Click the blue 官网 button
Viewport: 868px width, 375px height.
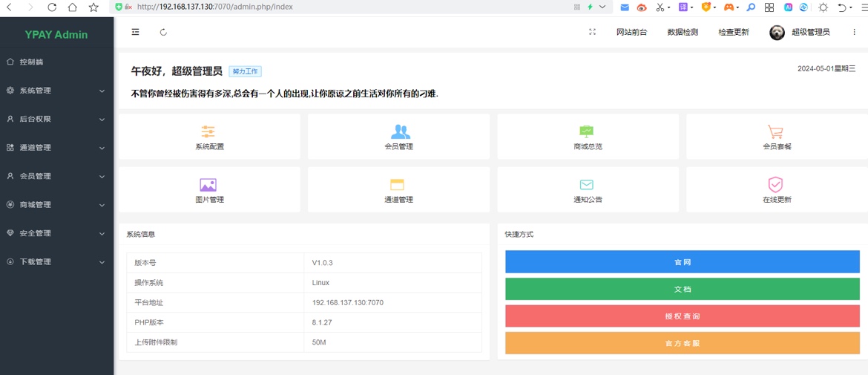pos(682,262)
